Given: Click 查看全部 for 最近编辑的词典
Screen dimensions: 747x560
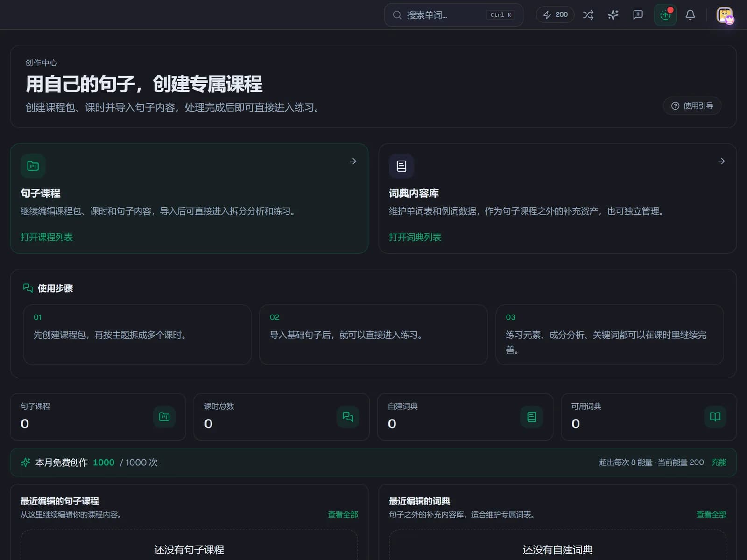Looking at the screenshot, I should click(712, 514).
